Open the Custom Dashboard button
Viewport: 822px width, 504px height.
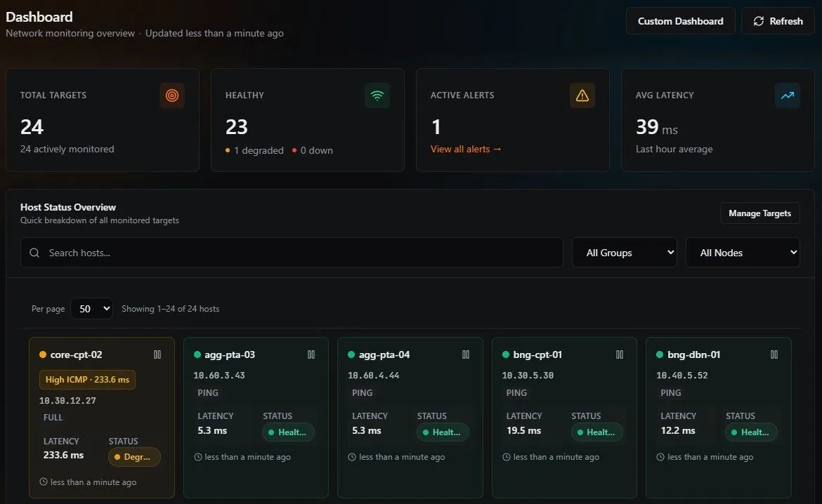(681, 21)
